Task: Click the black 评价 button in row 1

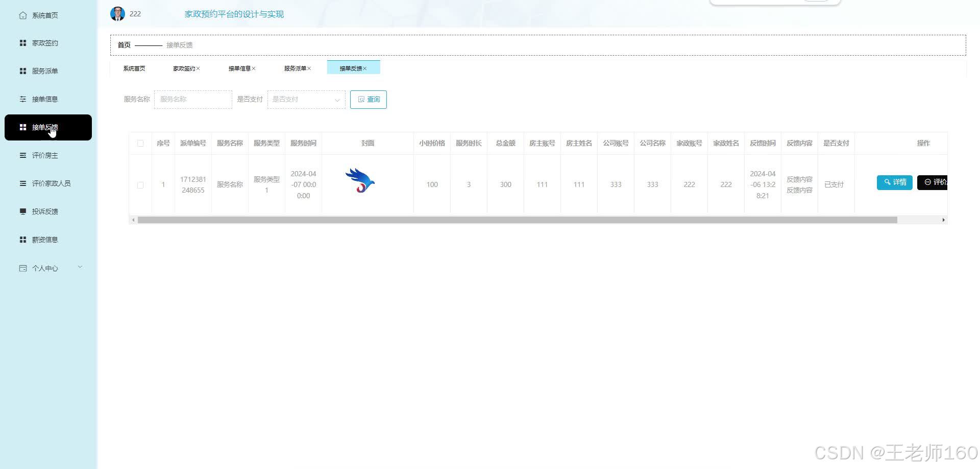Action: (933, 182)
